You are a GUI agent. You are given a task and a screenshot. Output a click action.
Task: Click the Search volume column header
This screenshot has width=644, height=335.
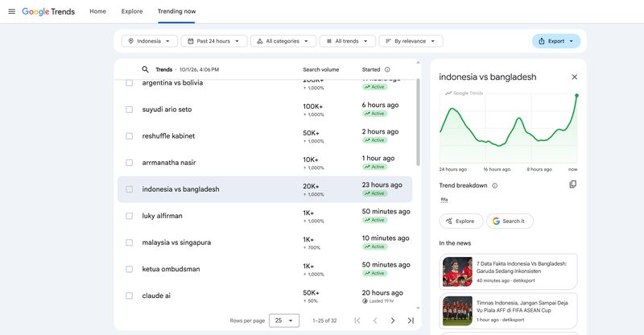[x=320, y=69]
